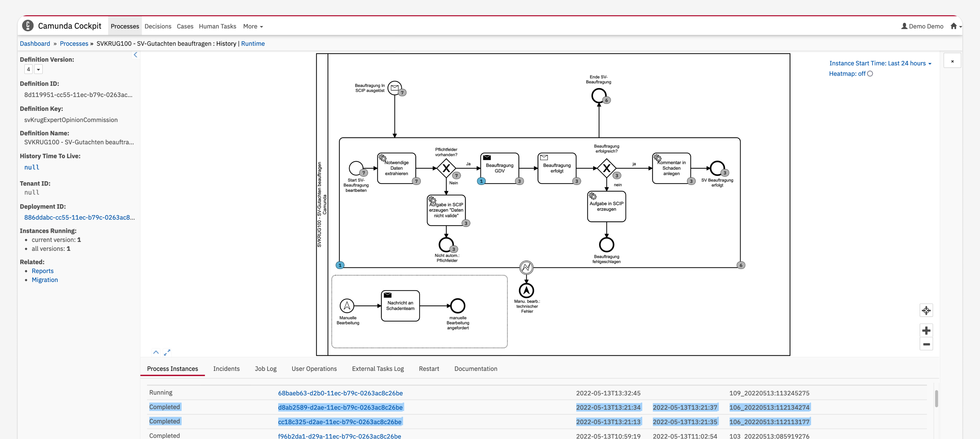Image resolution: width=980 pixels, height=439 pixels.
Task: Open Cases in top navigation
Action: coord(185,26)
